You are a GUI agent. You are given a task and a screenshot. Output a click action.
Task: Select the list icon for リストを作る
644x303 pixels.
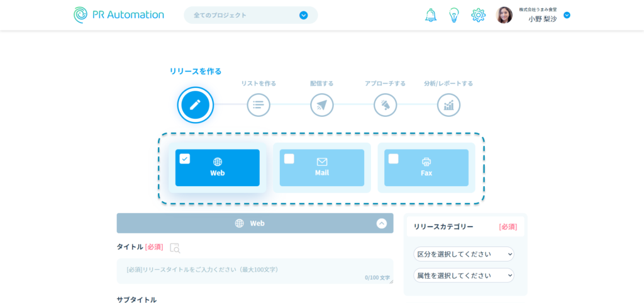point(258,105)
